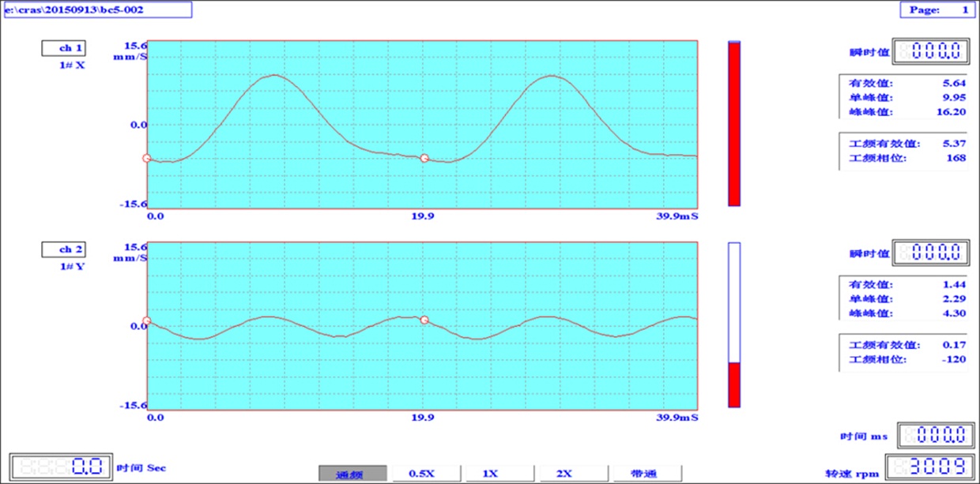
Task: Click the 通频 filter button
Action: tap(353, 474)
